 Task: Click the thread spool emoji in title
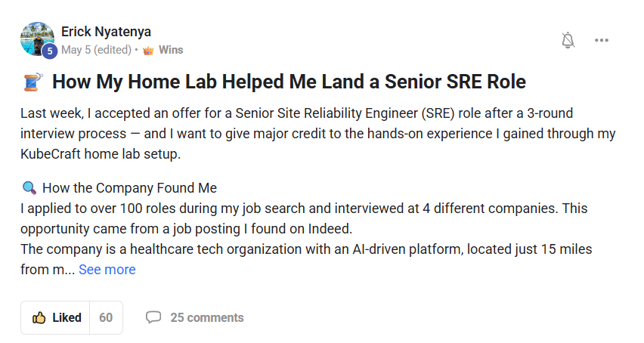click(x=33, y=82)
